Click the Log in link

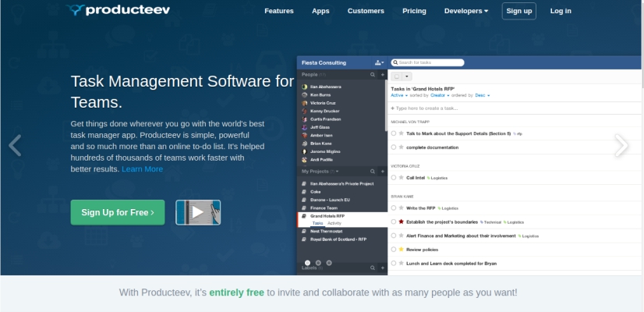[561, 11]
